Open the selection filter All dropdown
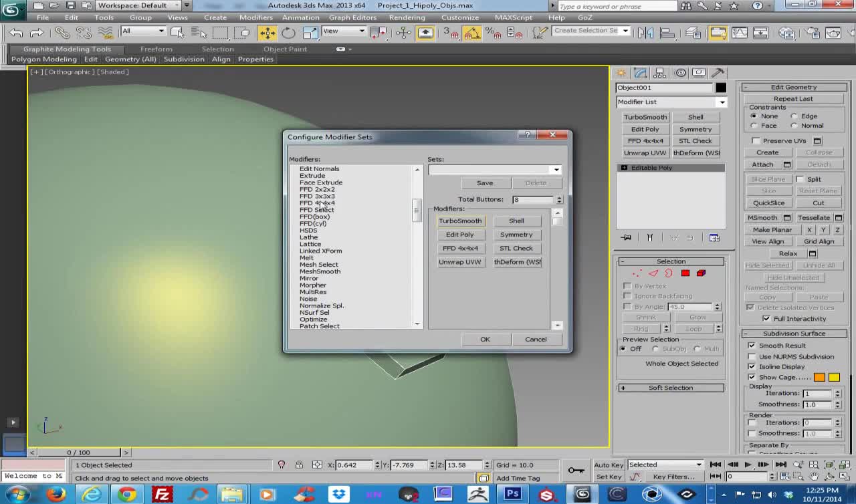Image resolution: width=856 pixels, height=504 pixels. click(142, 31)
